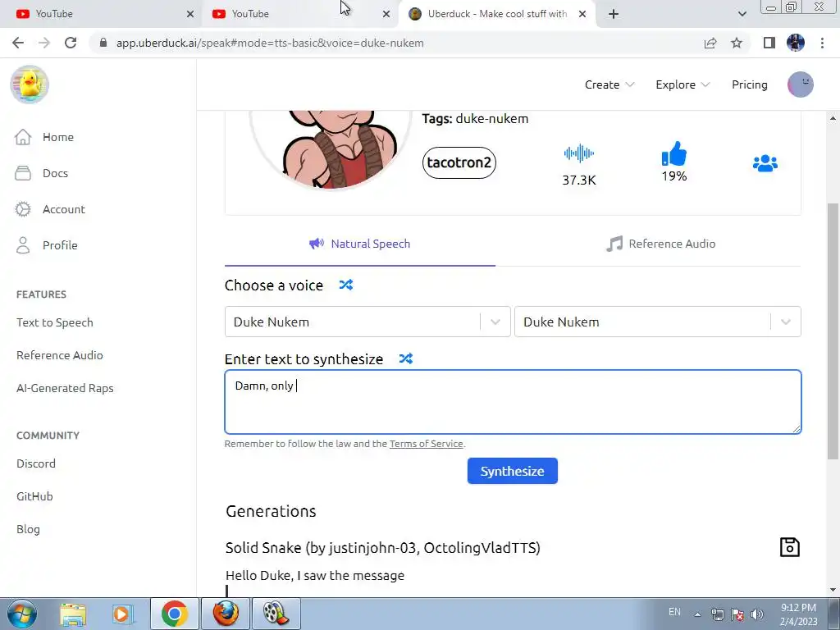Switch to the Reference Audio tab
840x630 pixels.
(660, 244)
